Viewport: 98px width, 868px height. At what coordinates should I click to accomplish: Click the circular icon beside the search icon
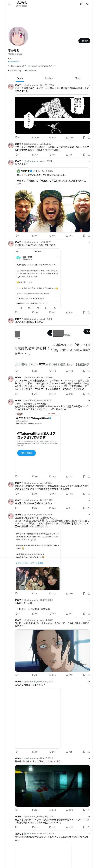[x=81, y=4]
